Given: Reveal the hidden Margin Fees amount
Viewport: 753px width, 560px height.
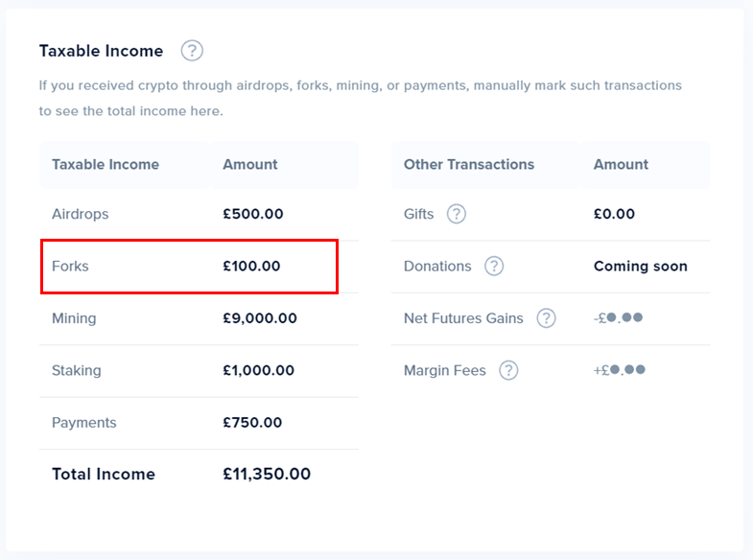Looking at the screenshot, I should (x=619, y=370).
